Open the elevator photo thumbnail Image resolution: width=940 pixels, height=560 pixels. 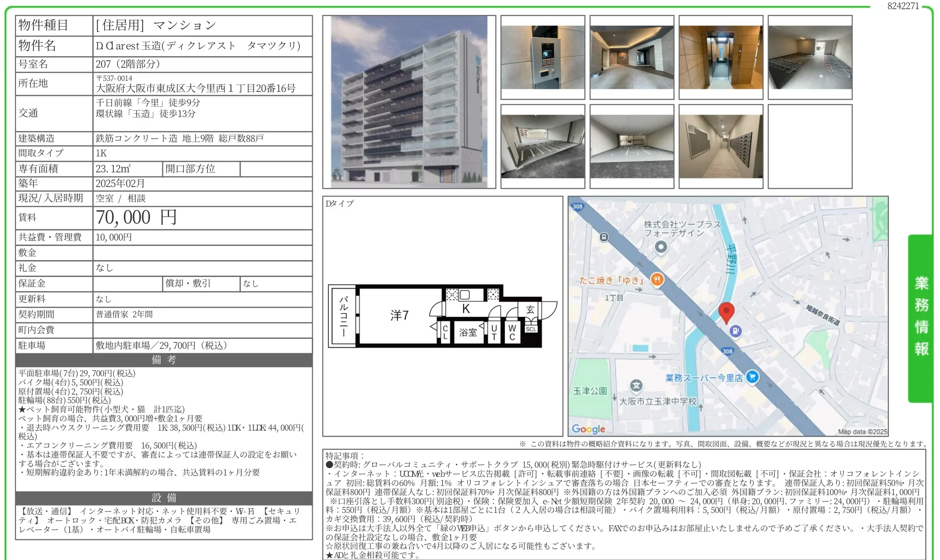tap(721, 56)
